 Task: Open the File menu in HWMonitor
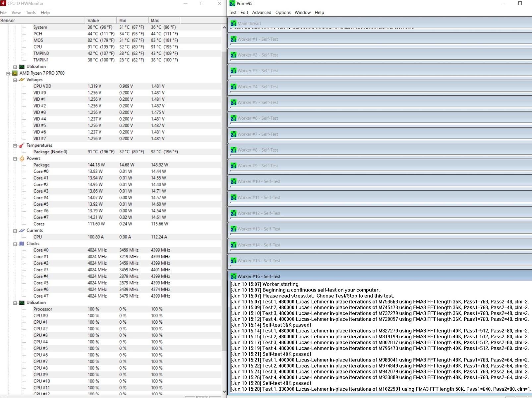coord(3,13)
